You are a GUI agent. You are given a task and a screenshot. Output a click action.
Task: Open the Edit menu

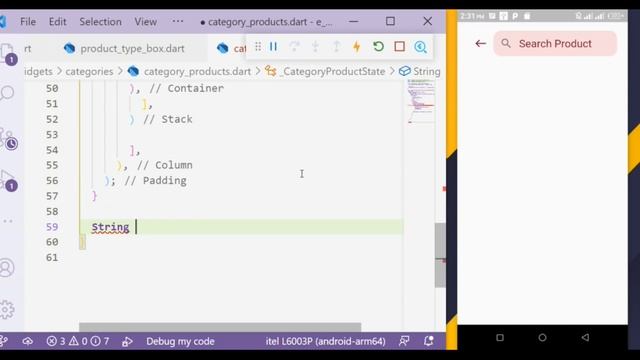point(58,22)
